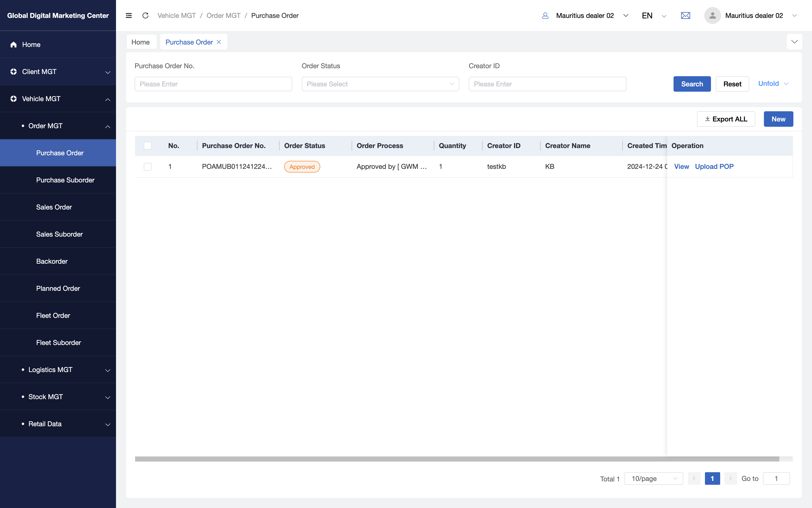The image size is (812, 508).
Task: Expand Client MGT in the sidebar
Action: click(58, 72)
